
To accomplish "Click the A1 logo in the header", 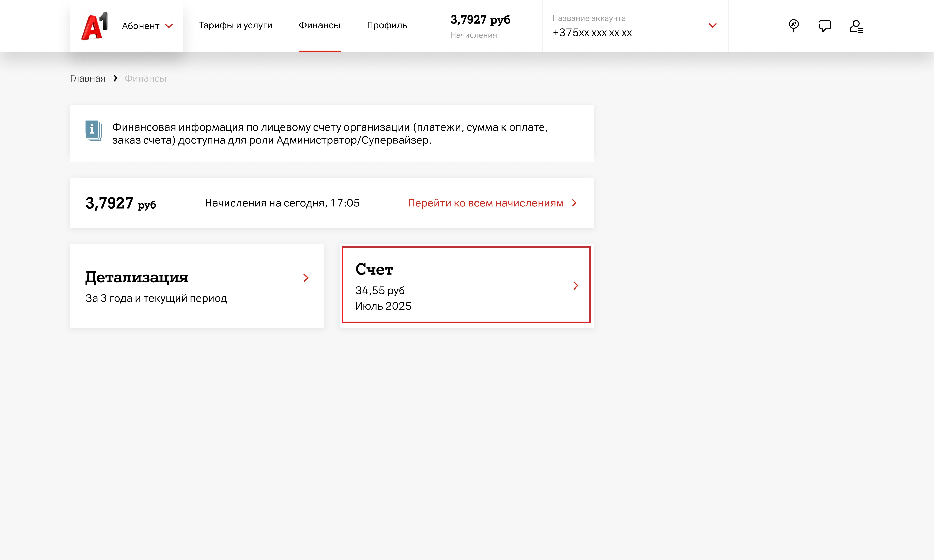I will tap(94, 26).
